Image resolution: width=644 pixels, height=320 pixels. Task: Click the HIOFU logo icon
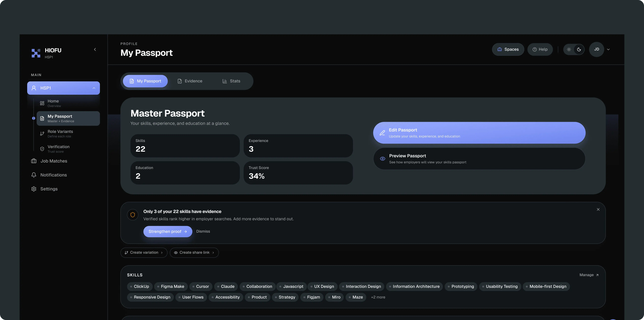[x=36, y=53]
